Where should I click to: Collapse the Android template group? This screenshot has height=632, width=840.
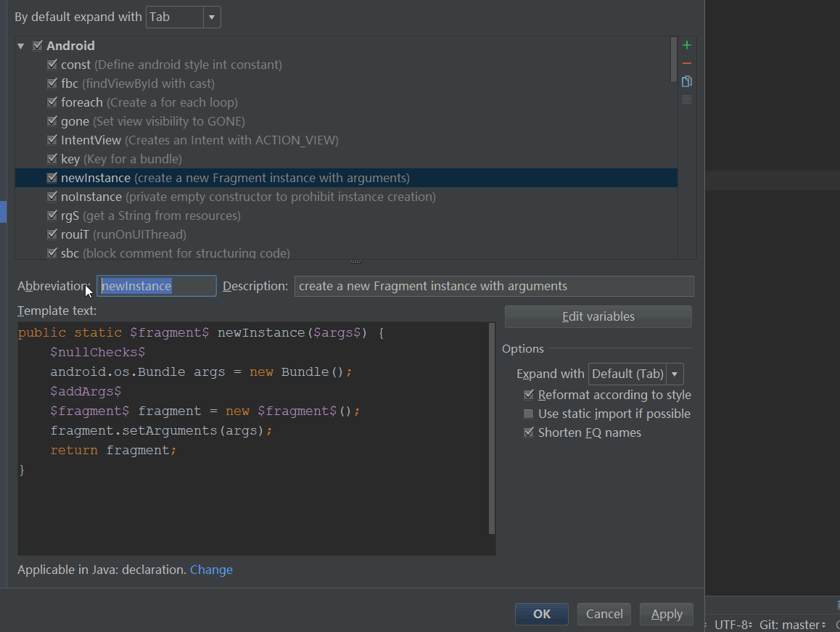[21, 46]
